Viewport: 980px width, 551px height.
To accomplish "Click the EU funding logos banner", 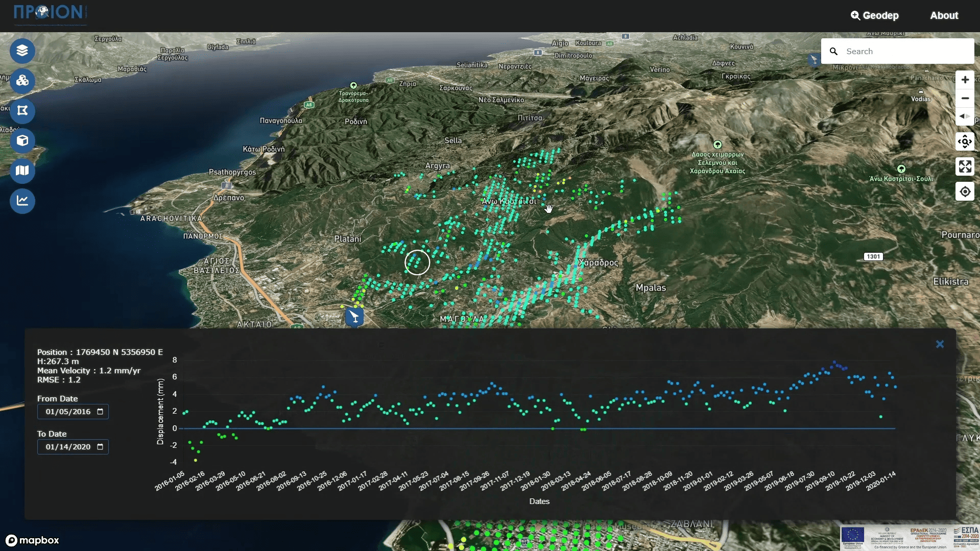I will [x=910, y=538].
